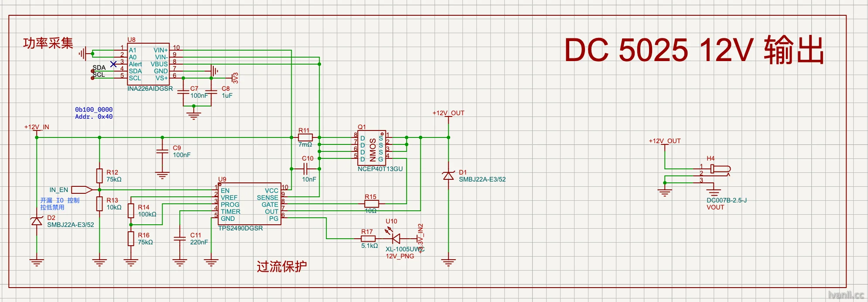Click the R13 10kΩ resistor symbol
The width and height of the screenshot is (868, 302).
click(99, 204)
